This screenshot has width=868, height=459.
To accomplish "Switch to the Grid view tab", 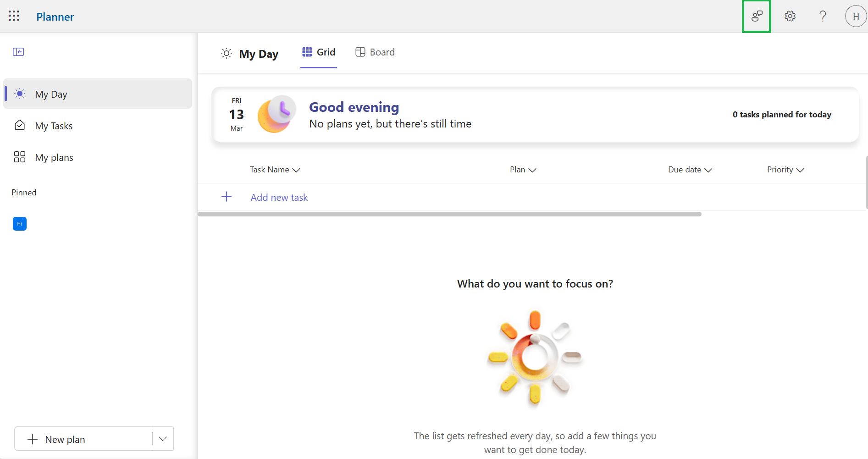I will [x=319, y=52].
